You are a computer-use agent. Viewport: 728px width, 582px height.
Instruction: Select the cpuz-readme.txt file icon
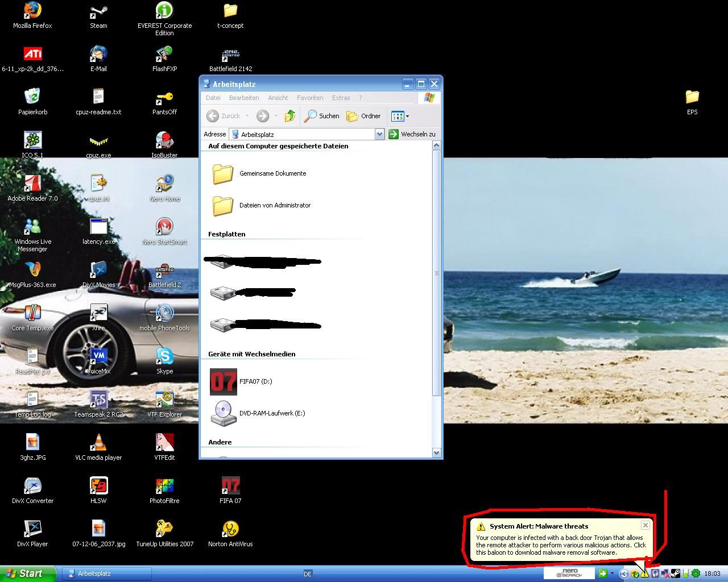coord(98,102)
